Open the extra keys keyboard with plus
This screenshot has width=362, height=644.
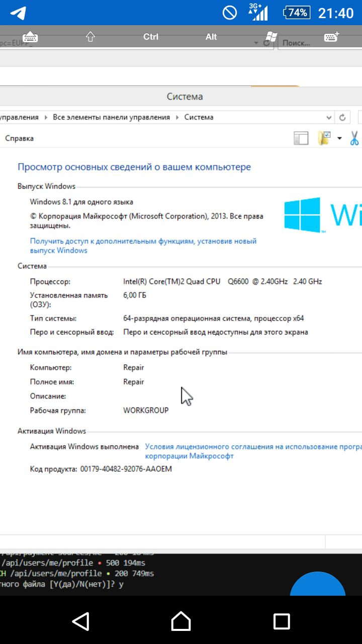332,37
